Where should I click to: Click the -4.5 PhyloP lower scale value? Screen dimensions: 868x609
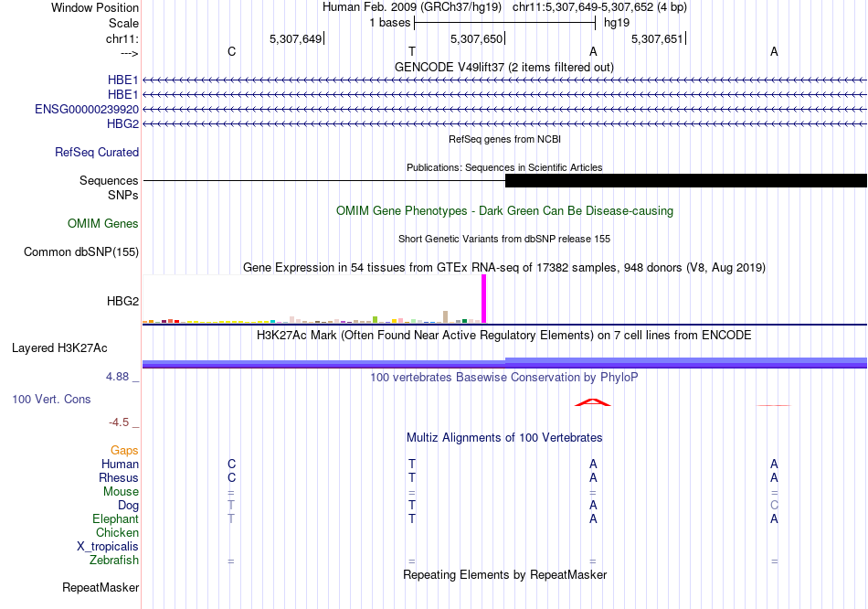(x=119, y=422)
